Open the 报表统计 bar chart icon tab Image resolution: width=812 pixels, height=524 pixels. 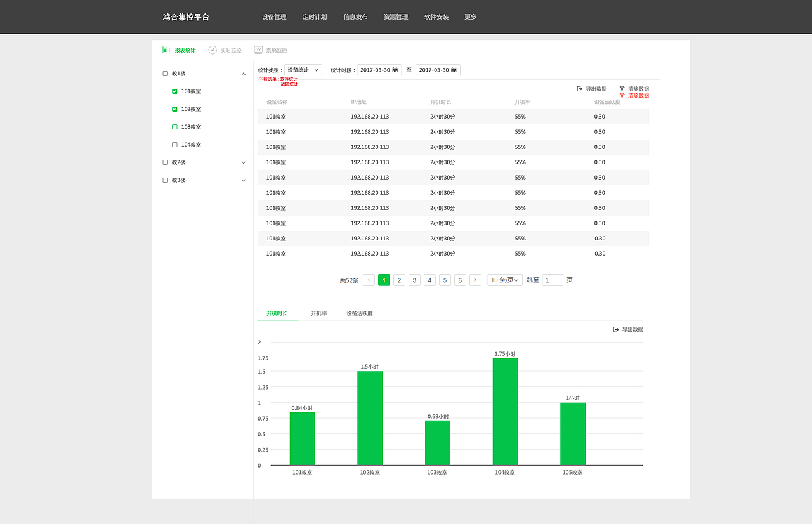pyautogui.click(x=166, y=50)
